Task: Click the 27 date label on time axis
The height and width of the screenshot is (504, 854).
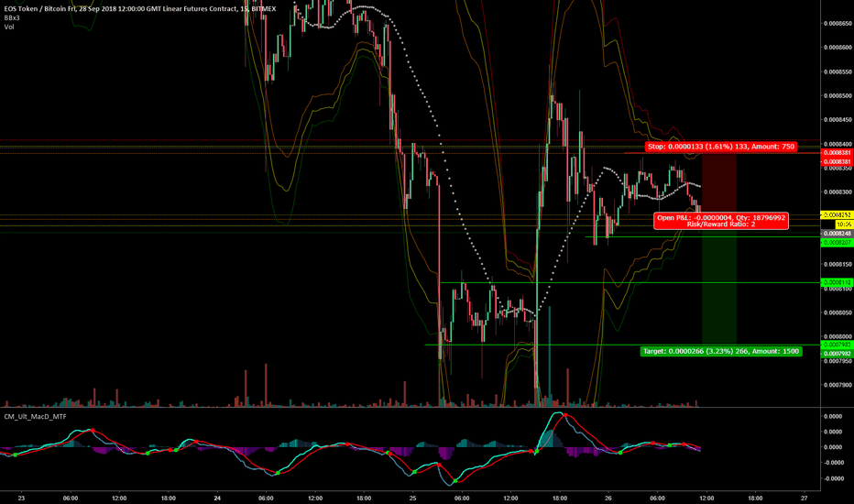Action: click(804, 498)
